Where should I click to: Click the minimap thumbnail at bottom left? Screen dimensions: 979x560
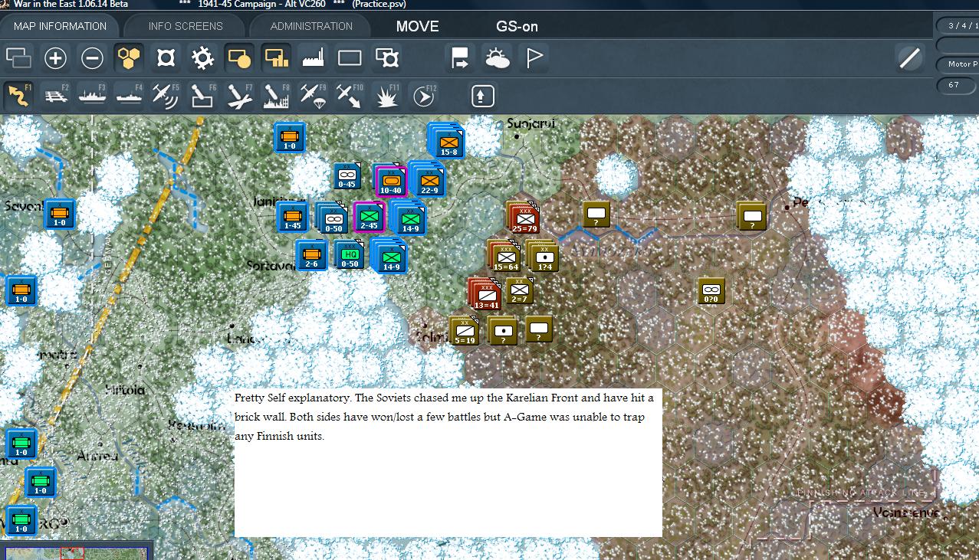coord(77,552)
